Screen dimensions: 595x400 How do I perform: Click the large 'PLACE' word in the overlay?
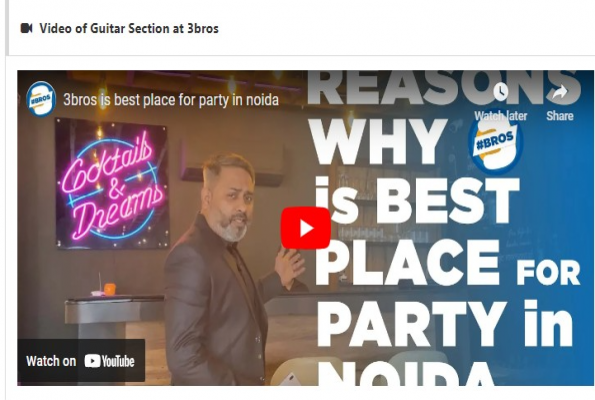407,262
